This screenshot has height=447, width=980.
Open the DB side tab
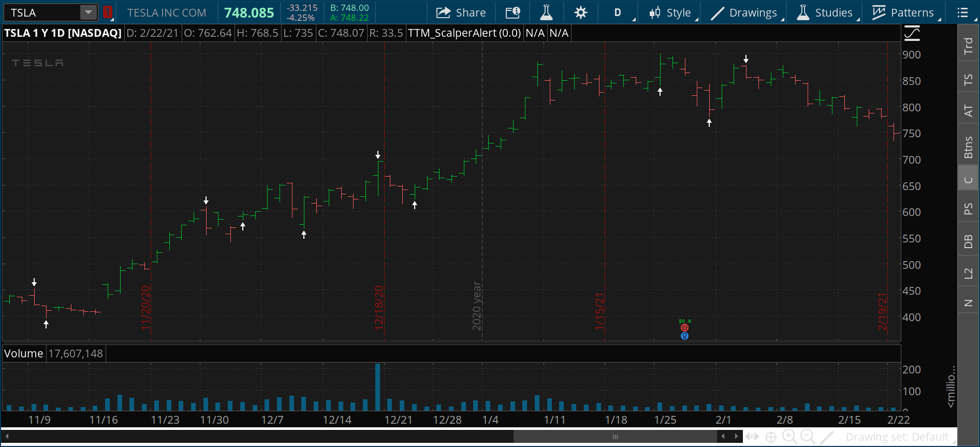[x=968, y=241]
